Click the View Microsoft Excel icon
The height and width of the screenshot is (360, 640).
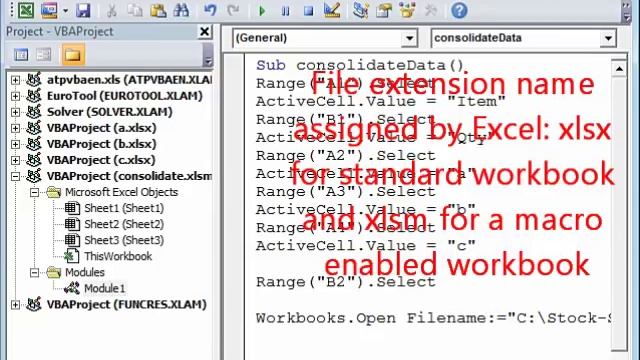tap(25, 10)
